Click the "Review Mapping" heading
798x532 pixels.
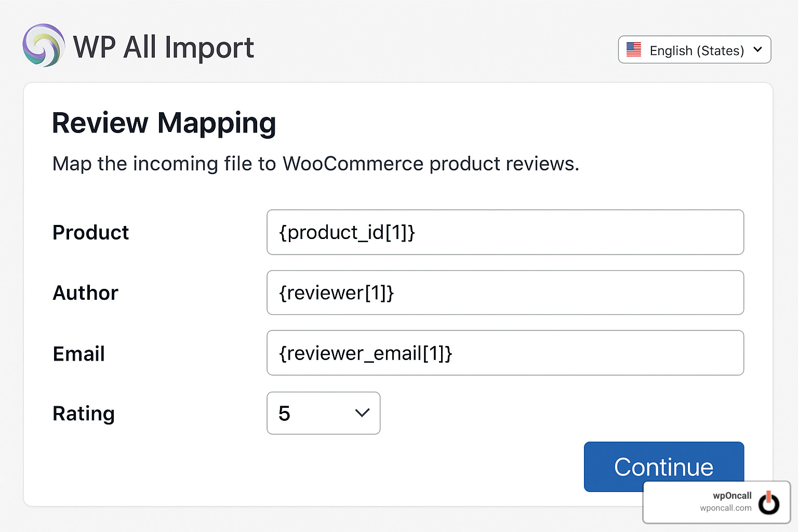coord(164,124)
